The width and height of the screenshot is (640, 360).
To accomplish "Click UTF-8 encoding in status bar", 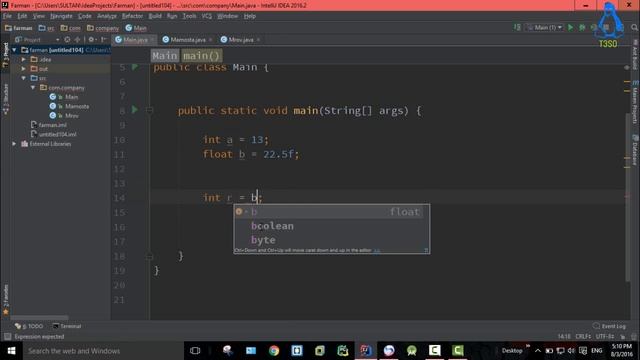I will pos(605,337).
